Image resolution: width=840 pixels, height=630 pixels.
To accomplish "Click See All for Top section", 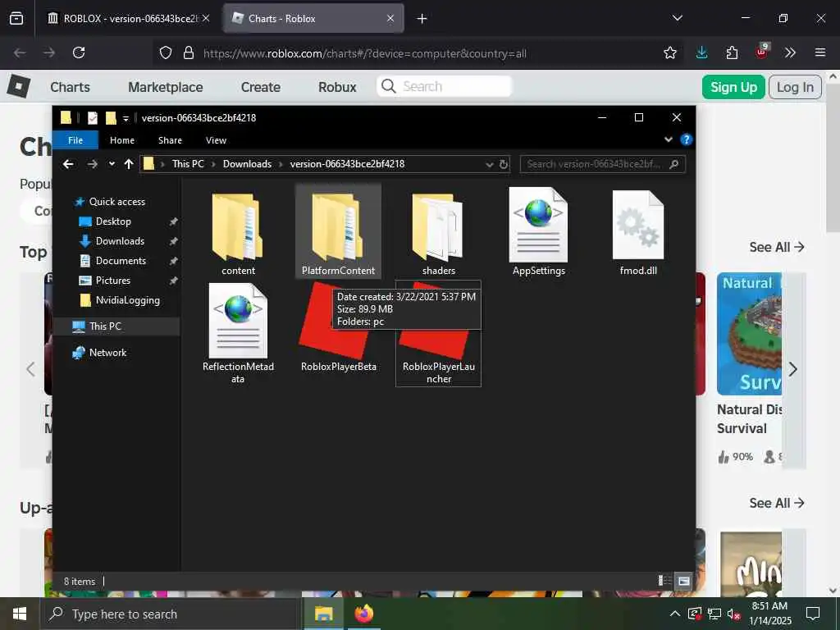I will [x=777, y=247].
